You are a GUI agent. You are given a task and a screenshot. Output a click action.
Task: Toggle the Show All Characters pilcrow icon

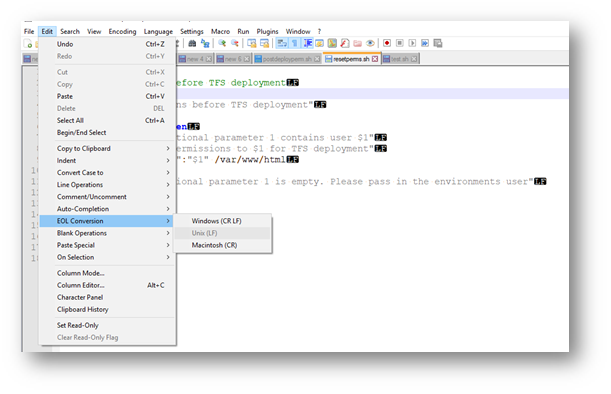coord(295,43)
